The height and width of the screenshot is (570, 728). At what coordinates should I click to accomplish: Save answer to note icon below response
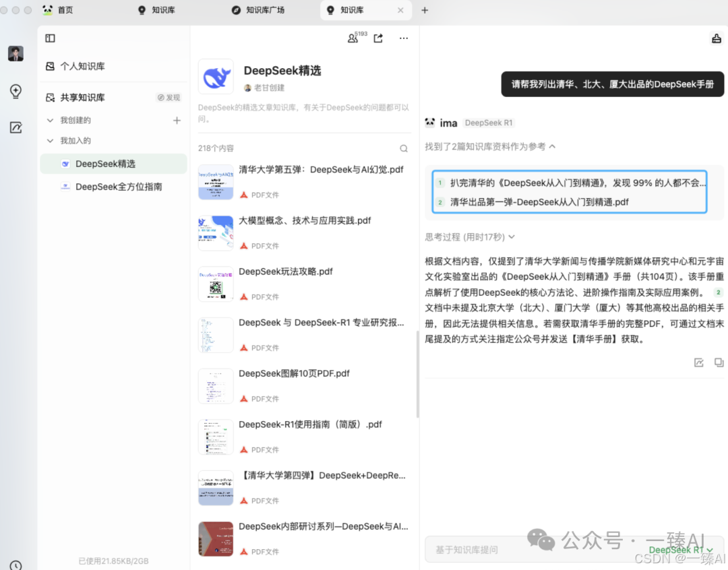tap(699, 362)
